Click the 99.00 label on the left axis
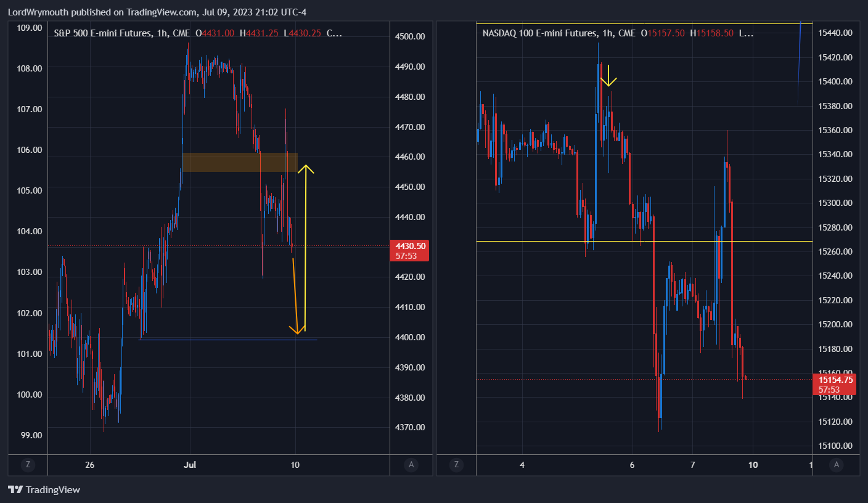This screenshot has width=868, height=503. tap(31, 435)
